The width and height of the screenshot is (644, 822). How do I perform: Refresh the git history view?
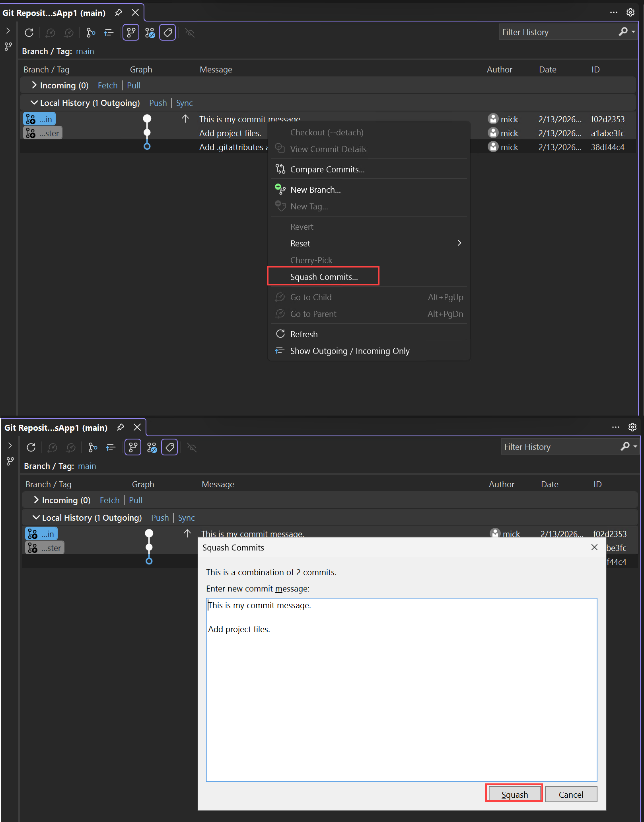click(29, 33)
